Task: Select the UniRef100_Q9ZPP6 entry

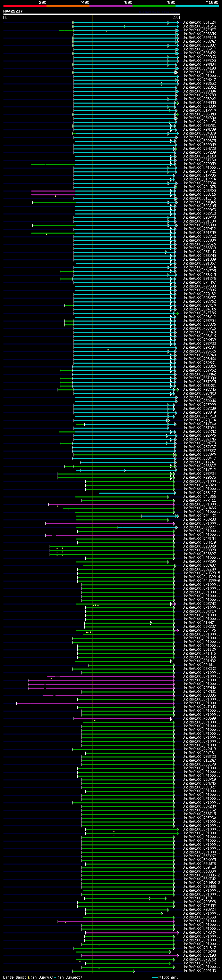Action: [x=199, y=436]
